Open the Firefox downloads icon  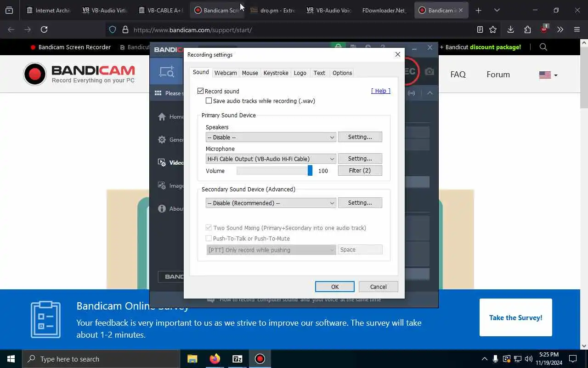pyautogui.click(x=510, y=29)
